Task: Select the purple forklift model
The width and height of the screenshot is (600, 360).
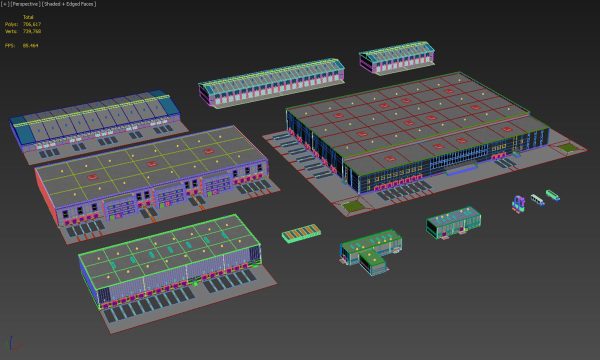Action: (x=518, y=204)
